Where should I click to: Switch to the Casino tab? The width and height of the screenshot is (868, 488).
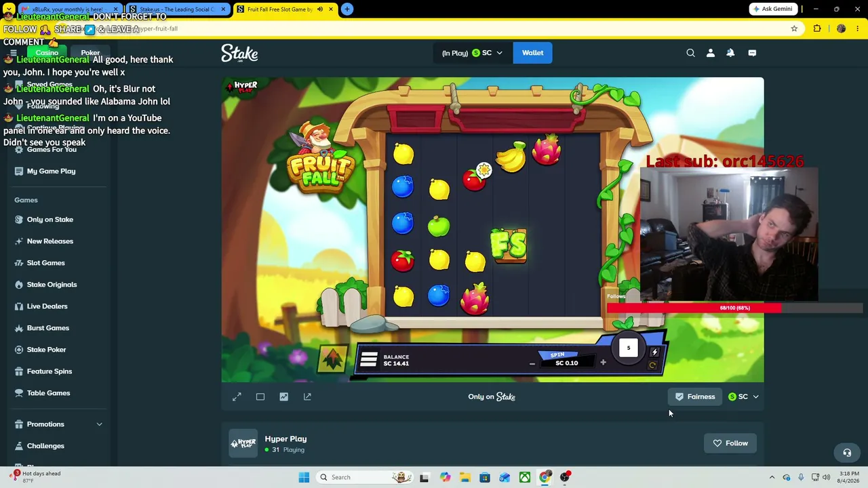click(x=47, y=53)
